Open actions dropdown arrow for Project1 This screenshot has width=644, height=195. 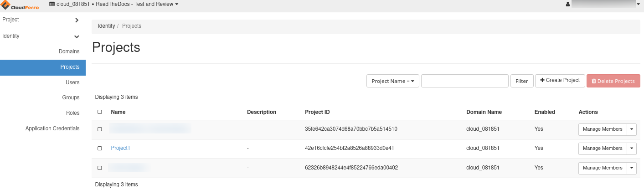click(x=632, y=149)
